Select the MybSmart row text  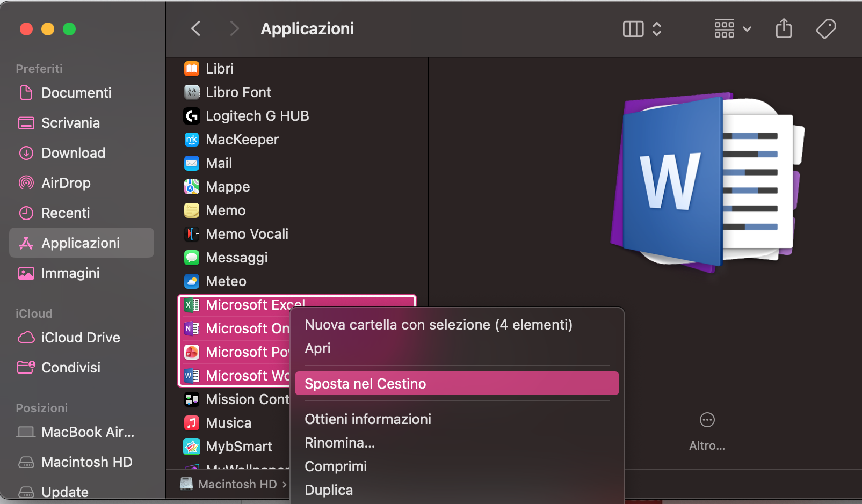239,447
